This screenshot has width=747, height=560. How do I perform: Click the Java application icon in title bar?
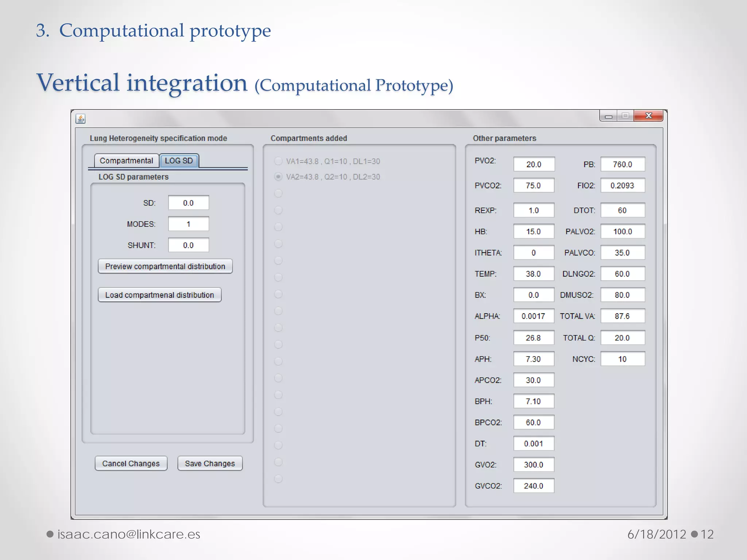(81, 118)
